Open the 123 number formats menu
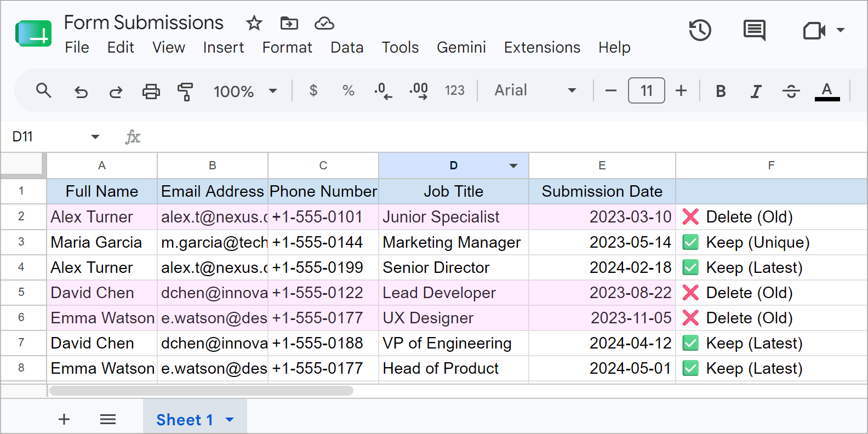Image resolution: width=868 pixels, height=434 pixels. tap(454, 90)
